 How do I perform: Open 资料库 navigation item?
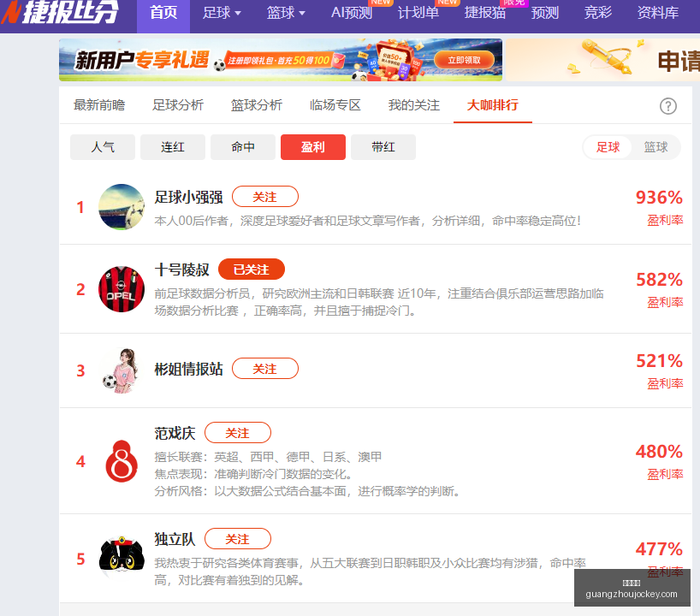(657, 13)
